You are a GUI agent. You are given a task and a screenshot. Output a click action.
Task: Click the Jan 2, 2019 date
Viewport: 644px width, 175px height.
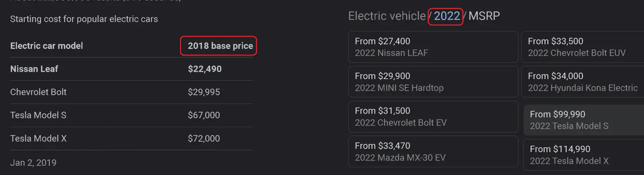pyautogui.click(x=33, y=163)
